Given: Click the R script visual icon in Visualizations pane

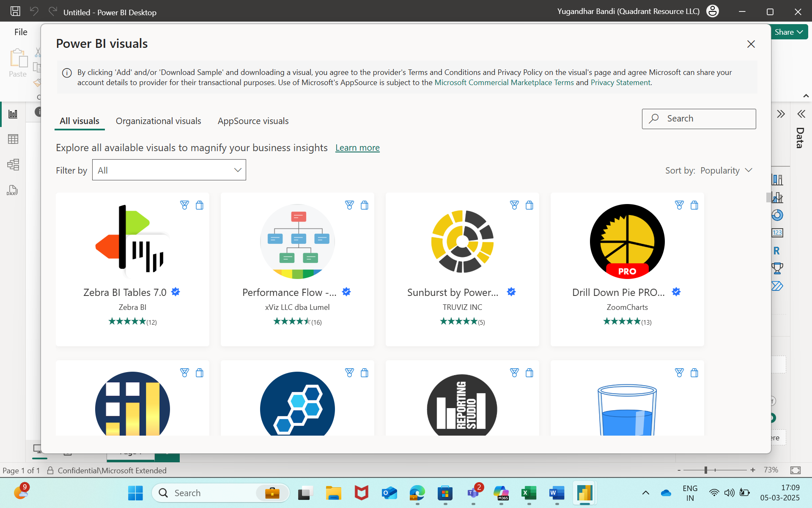Looking at the screenshot, I should click(x=776, y=251).
